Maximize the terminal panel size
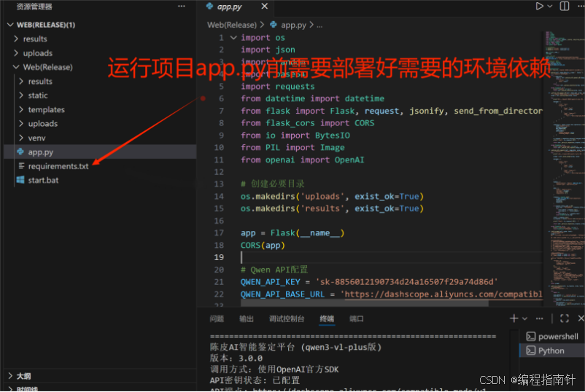585x392 pixels. (x=565, y=318)
